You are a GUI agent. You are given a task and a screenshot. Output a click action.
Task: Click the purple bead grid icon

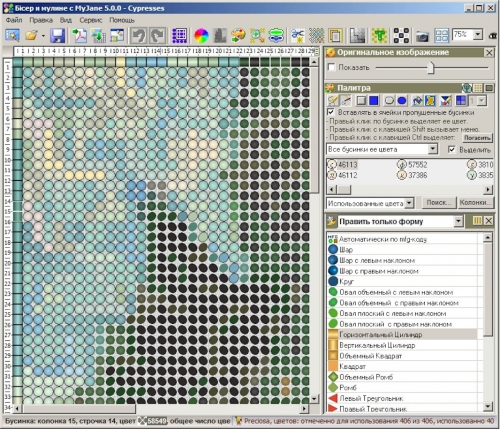tap(179, 35)
